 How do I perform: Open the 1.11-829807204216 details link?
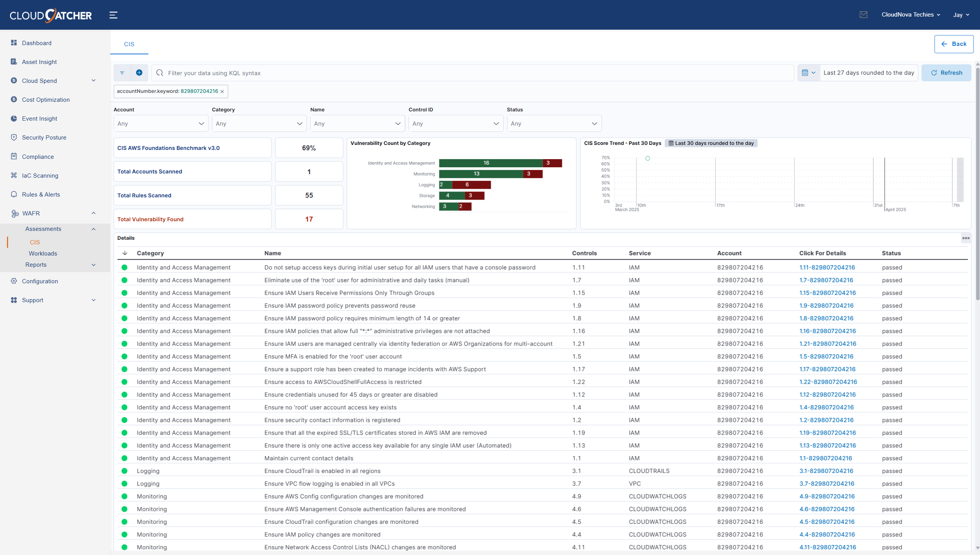(827, 267)
